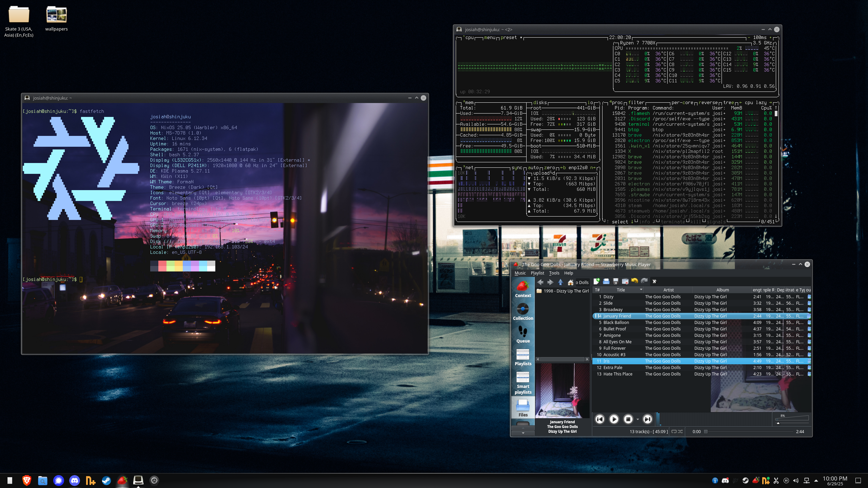Image resolution: width=868 pixels, height=488 pixels.
Task: Open Brave browser from the taskbar
Action: pos(27,480)
